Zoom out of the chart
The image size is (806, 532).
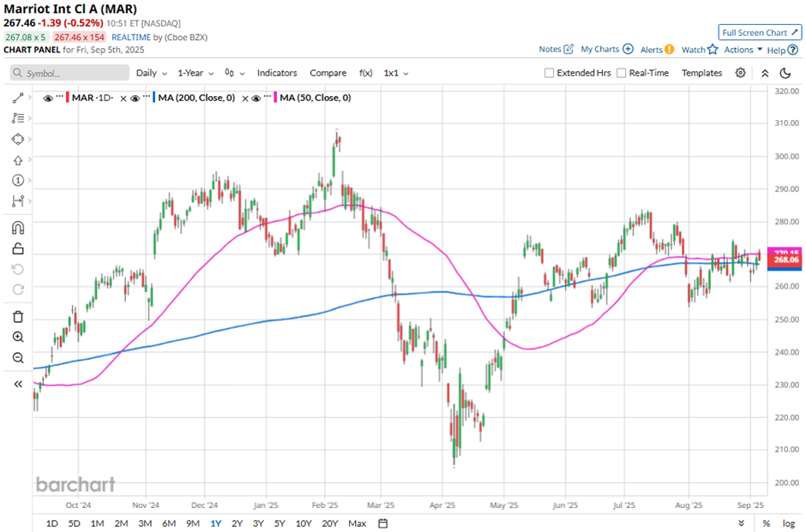click(x=18, y=357)
